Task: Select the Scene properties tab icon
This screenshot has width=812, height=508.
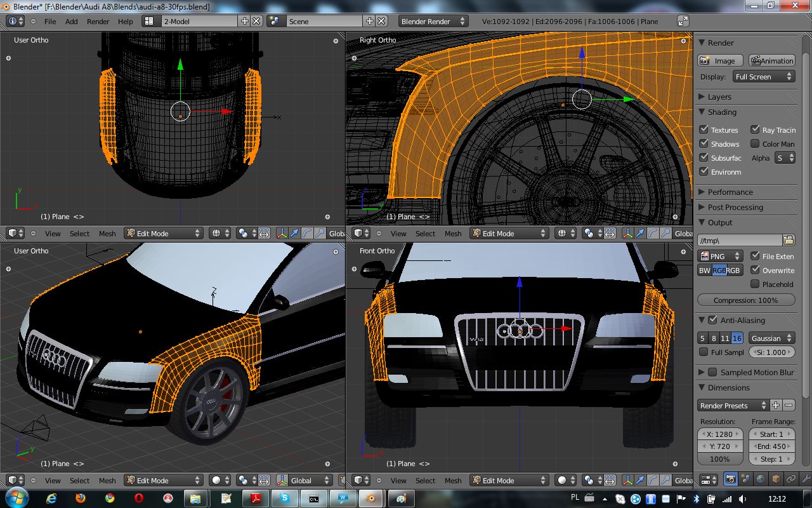Action: click(745, 479)
